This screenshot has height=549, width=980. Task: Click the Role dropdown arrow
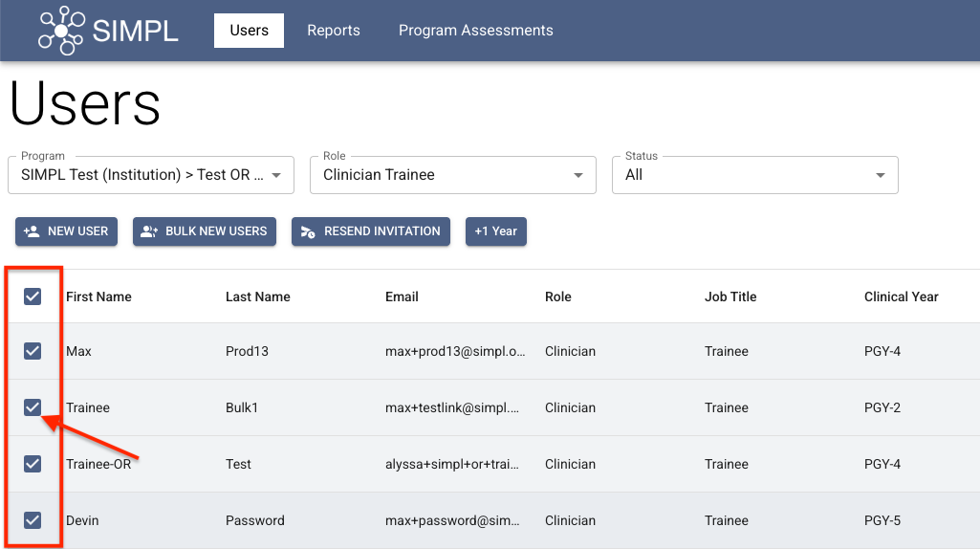pos(578,175)
